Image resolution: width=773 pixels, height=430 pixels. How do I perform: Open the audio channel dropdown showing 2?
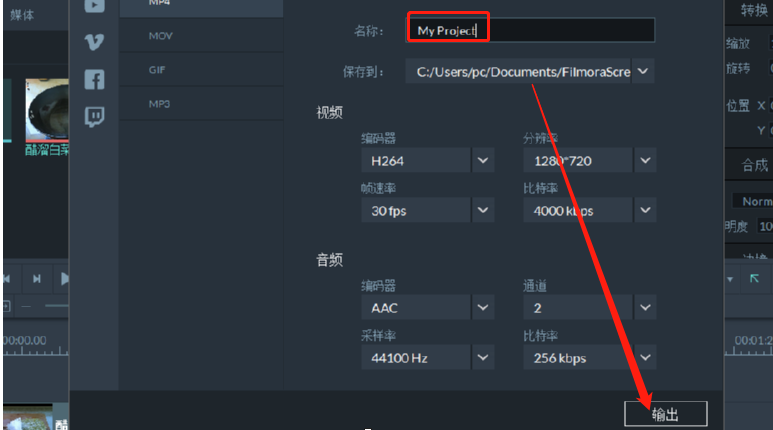[644, 308]
